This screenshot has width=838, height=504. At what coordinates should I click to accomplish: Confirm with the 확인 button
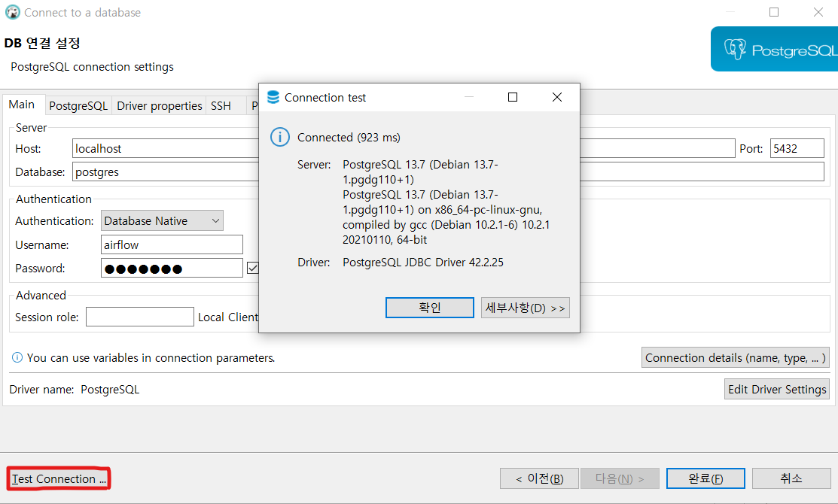point(430,308)
